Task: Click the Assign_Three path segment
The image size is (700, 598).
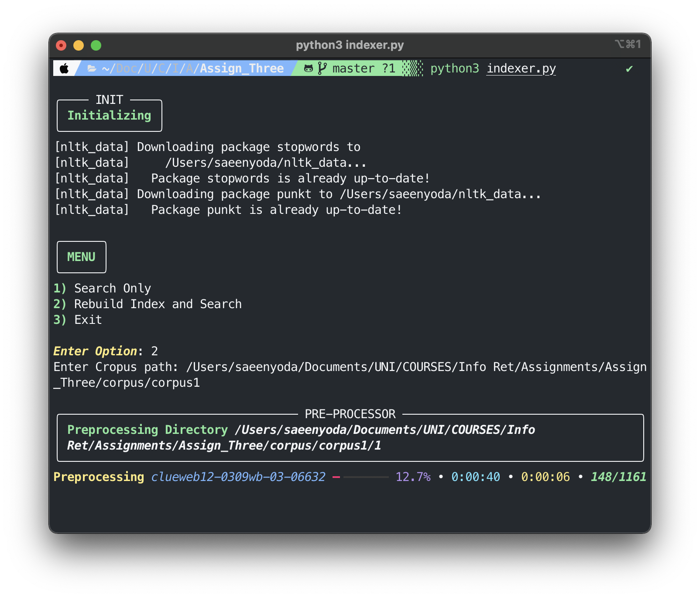Action: [x=242, y=69]
